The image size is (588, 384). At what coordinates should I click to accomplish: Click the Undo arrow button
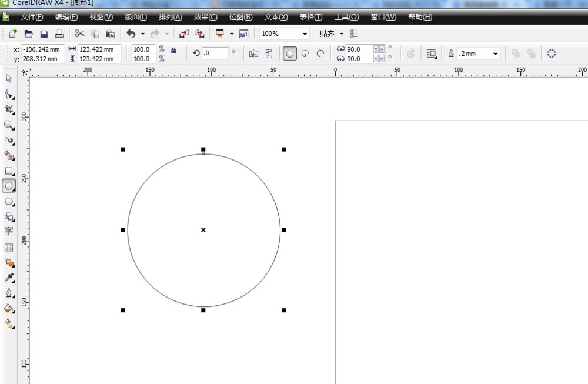131,34
